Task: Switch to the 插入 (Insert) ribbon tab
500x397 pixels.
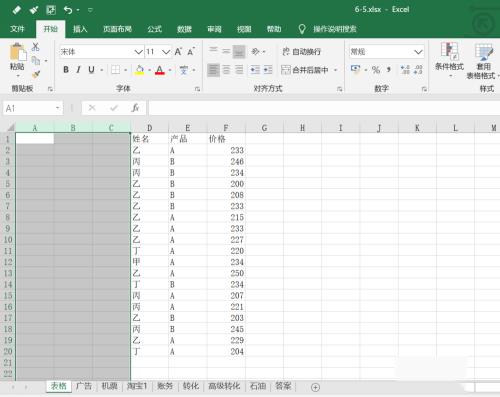Action: (x=80, y=29)
